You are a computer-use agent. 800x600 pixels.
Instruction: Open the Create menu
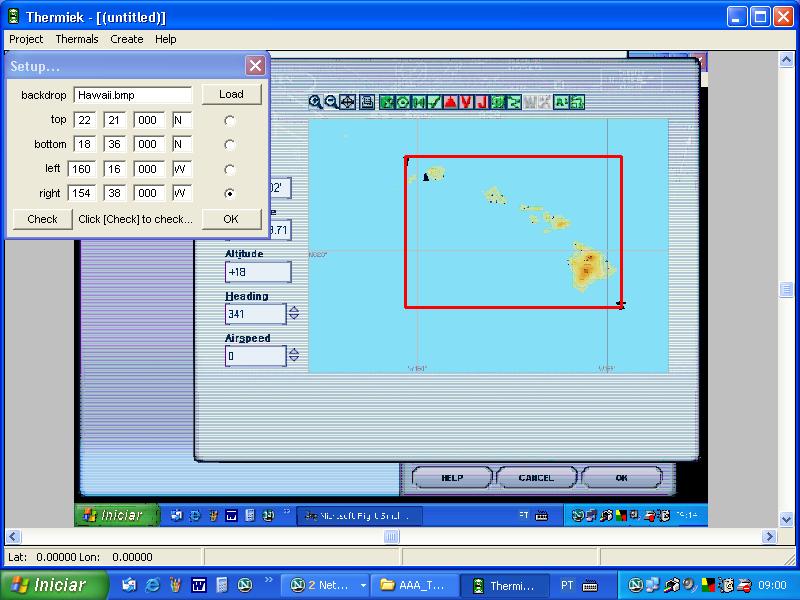coord(127,39)
